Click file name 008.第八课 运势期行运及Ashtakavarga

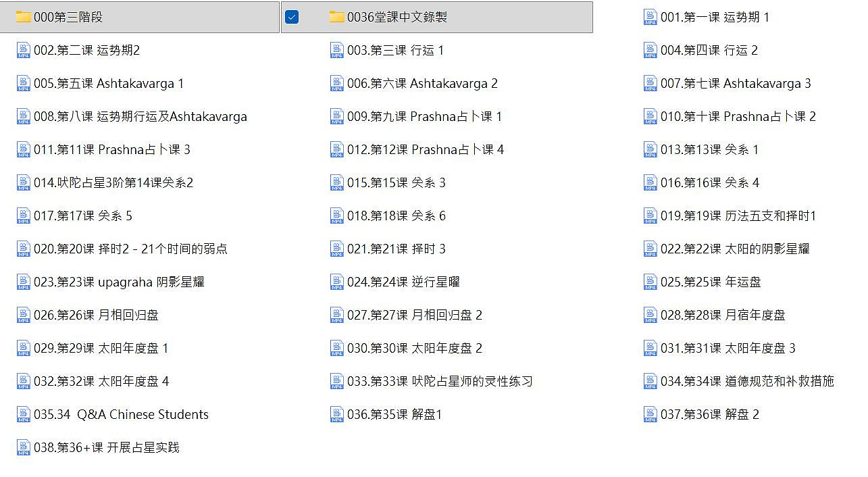pyautogui.click(x=141, y=116)
